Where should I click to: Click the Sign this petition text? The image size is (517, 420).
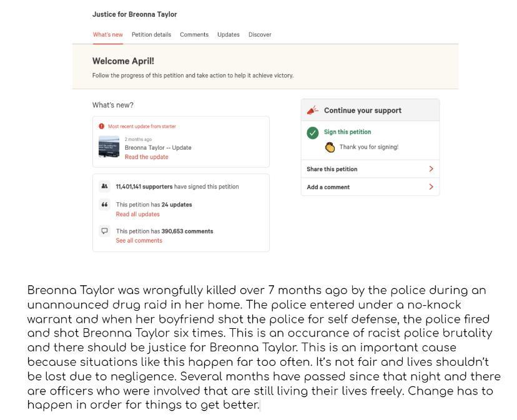[x=347, y=132]
